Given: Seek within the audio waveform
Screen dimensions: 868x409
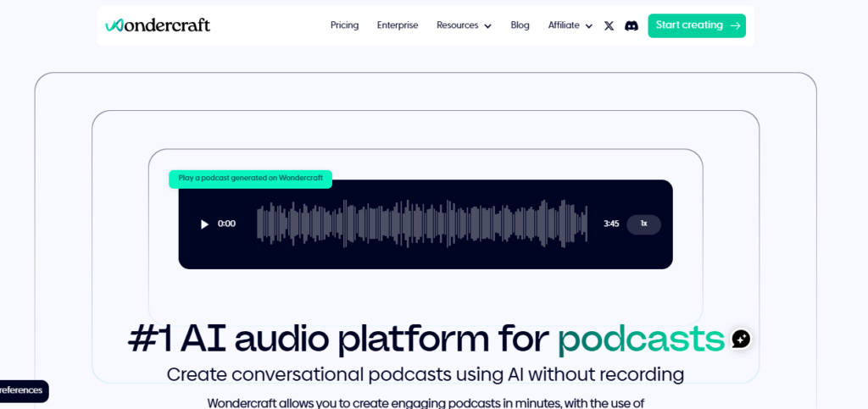Looking at the screenshot, I should point(422,224).
